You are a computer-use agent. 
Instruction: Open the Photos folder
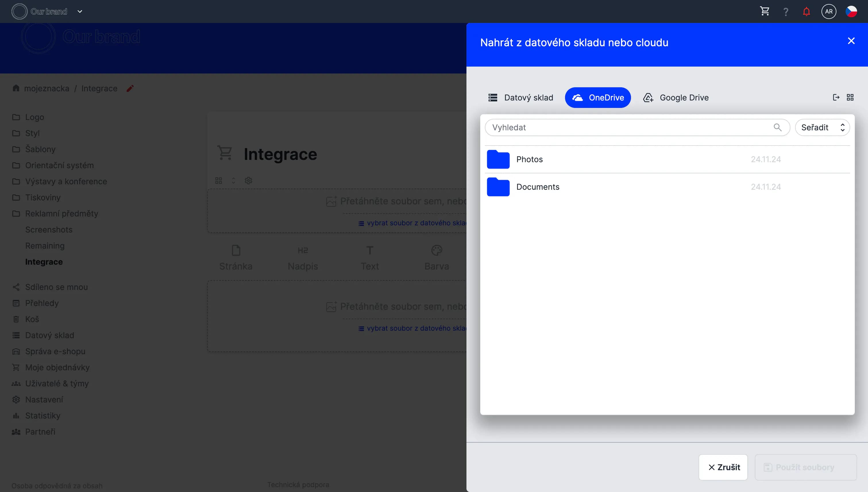coord(529,159)
